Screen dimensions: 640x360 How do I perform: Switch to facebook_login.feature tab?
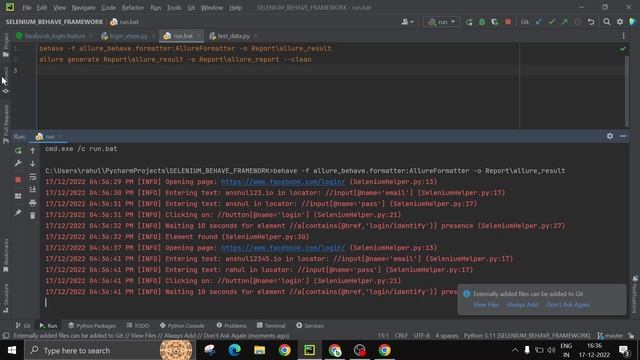coord(54,36)
